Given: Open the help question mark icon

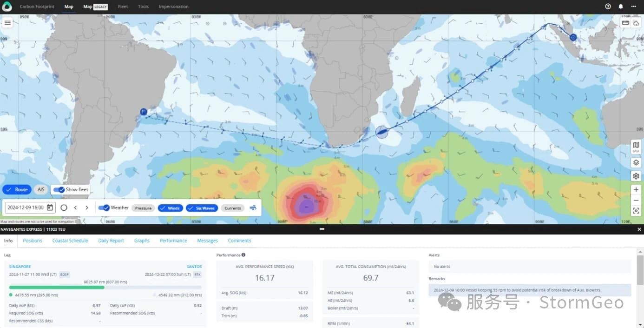Looking at the screenshot, I should (608, 7).
